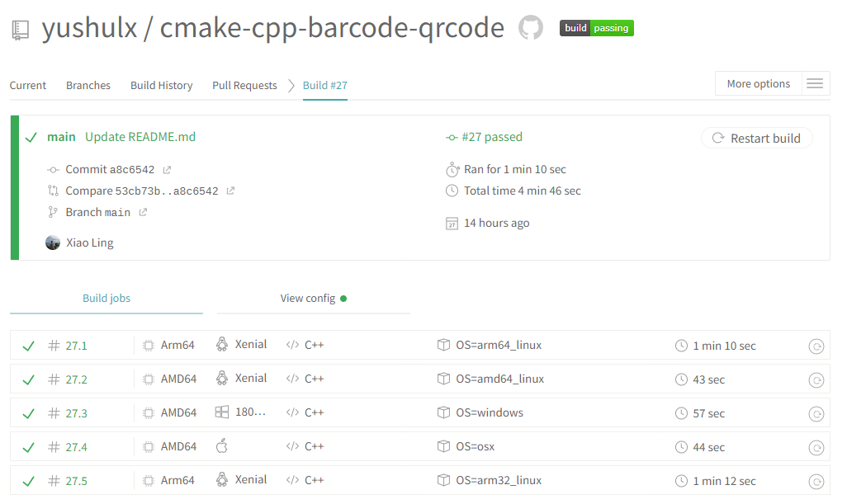Switch to the Current tab
The image size is (847, 504).
28,85
